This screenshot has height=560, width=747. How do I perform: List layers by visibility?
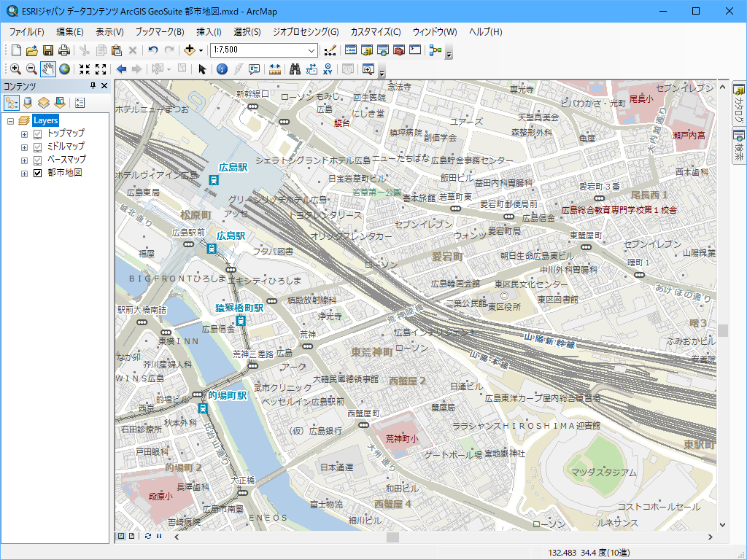tap(44, 102)
